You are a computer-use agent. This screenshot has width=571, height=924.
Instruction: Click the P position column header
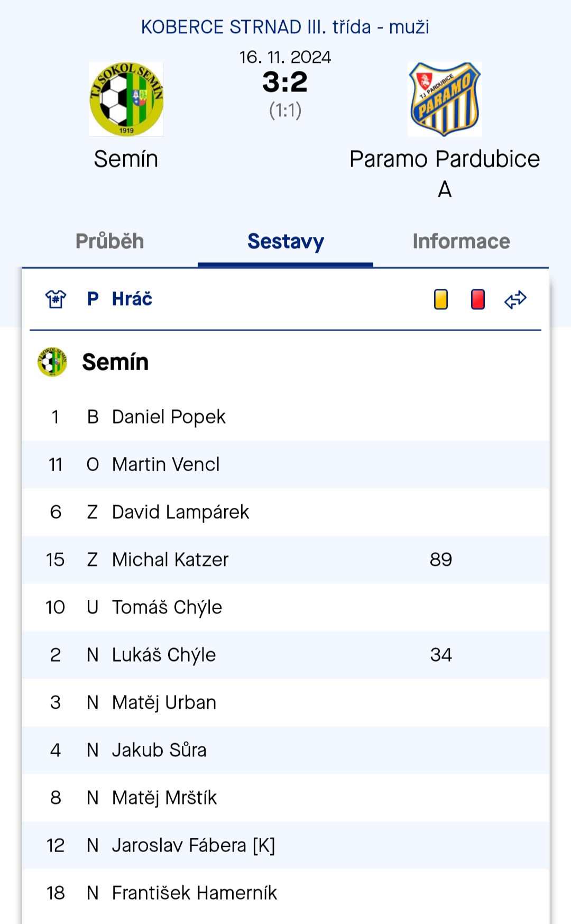pos(93,299)
